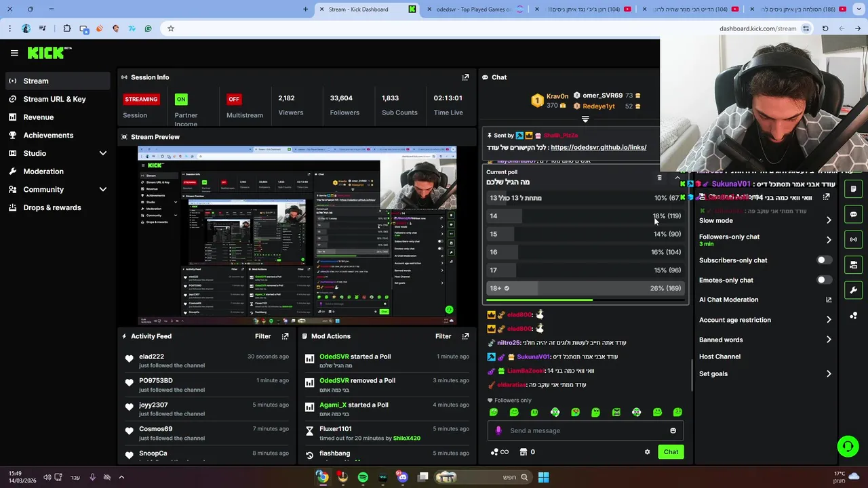This screenshot has height=488, width=868.
Task: Open the layout panels sidebar icon
Action: click(853, 264)
